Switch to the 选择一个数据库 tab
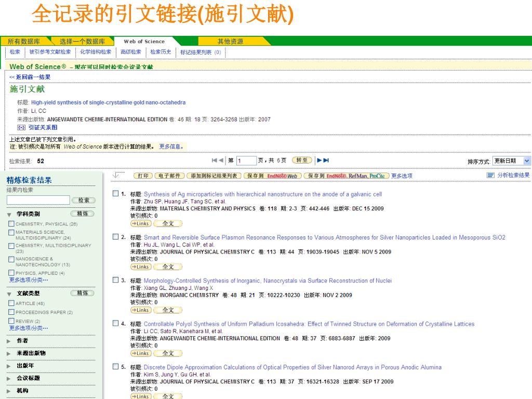532x399 pixels. (83, 42)
